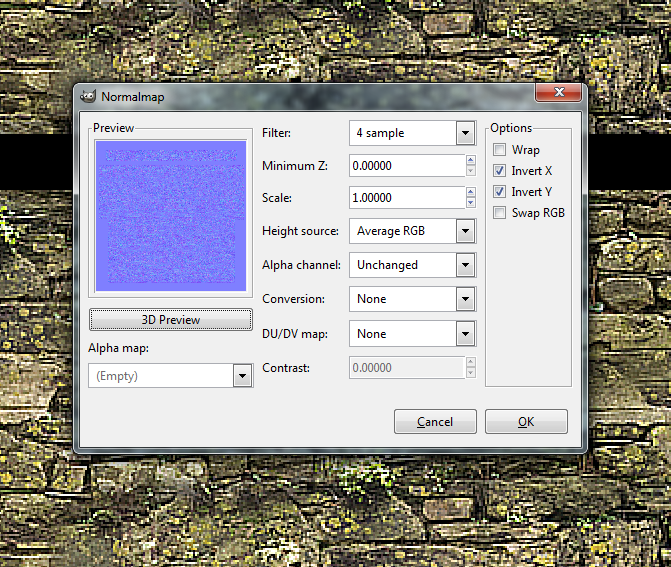
Task: Increase Minimum Z with up arrow
Action: 471,160
